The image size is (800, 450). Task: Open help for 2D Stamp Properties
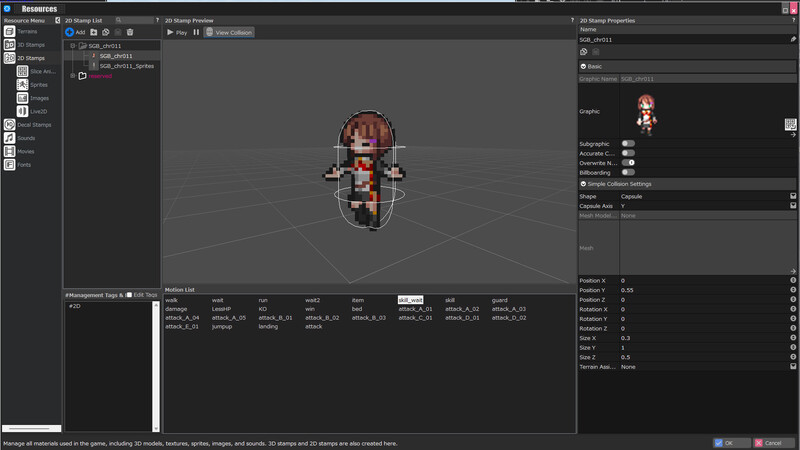pyautogui.click(x=794, y=20)
